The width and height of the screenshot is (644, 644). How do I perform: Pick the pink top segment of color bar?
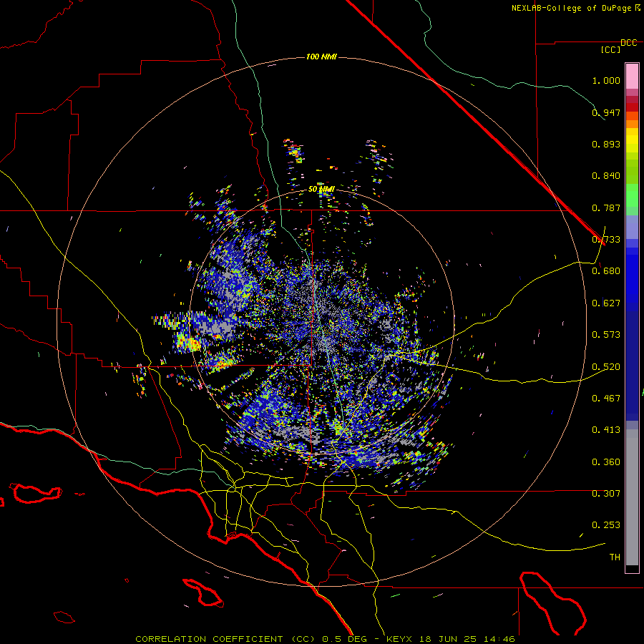632,77
